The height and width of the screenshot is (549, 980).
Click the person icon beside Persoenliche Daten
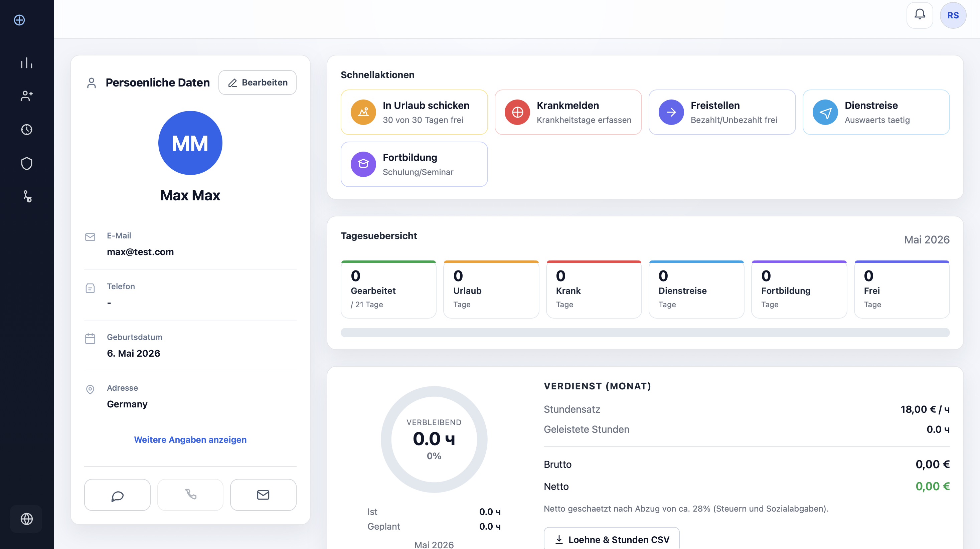tap(91, 82)
